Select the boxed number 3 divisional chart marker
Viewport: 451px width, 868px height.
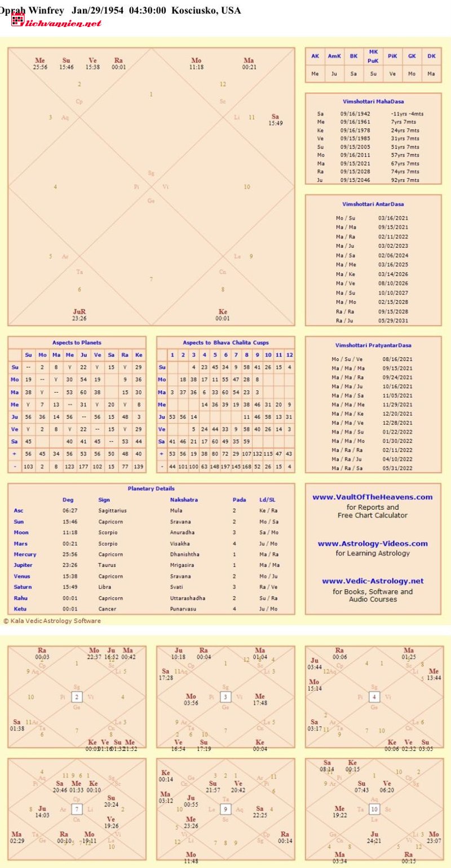(x=225, y=697)
